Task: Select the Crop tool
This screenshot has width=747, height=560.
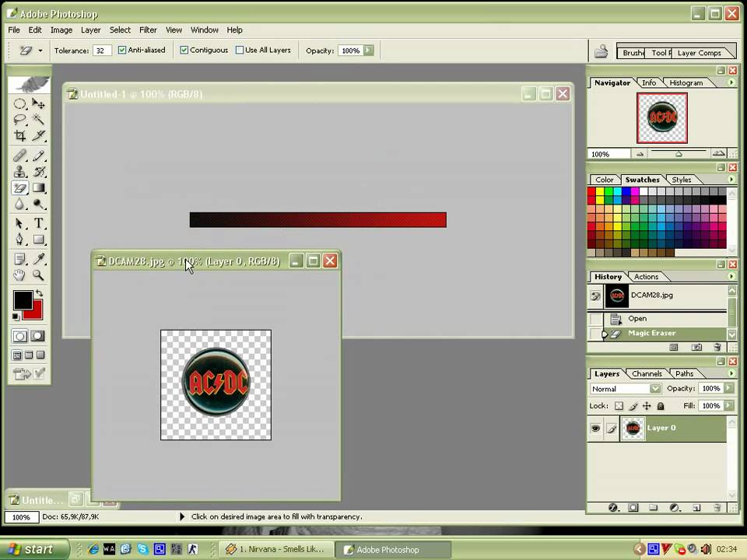Action: 19,135
